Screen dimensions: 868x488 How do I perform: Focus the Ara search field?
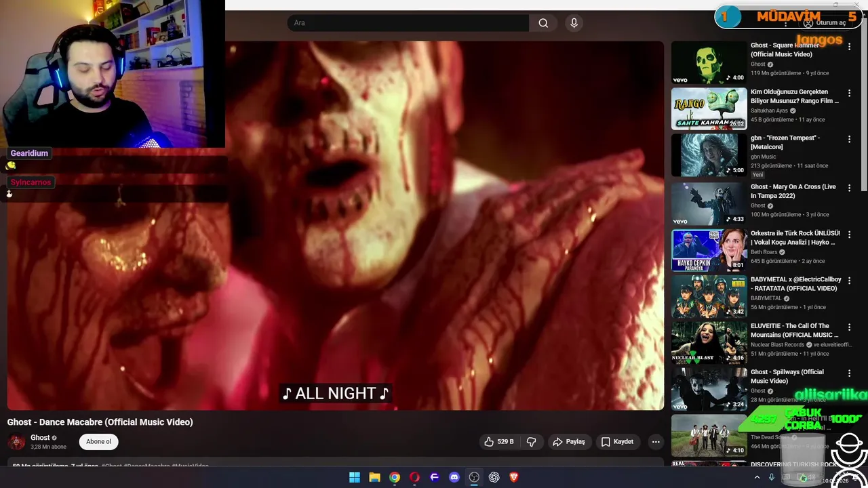[x=408, y=23]
